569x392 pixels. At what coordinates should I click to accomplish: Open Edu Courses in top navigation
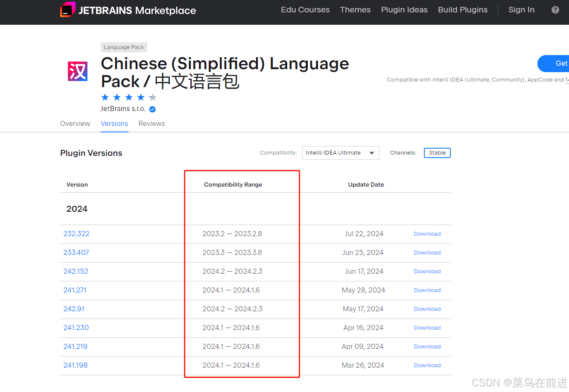click(305, 10)
